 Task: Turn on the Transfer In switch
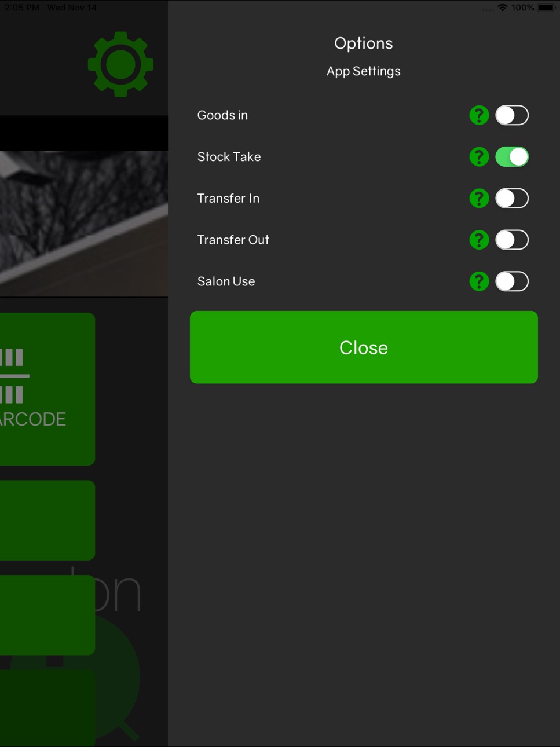click(x=512, y=199)
